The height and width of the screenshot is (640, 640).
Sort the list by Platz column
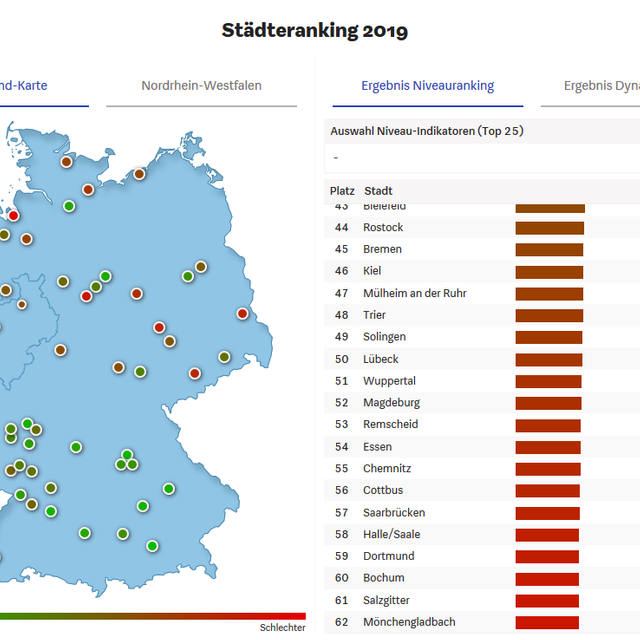coord(342,191)
